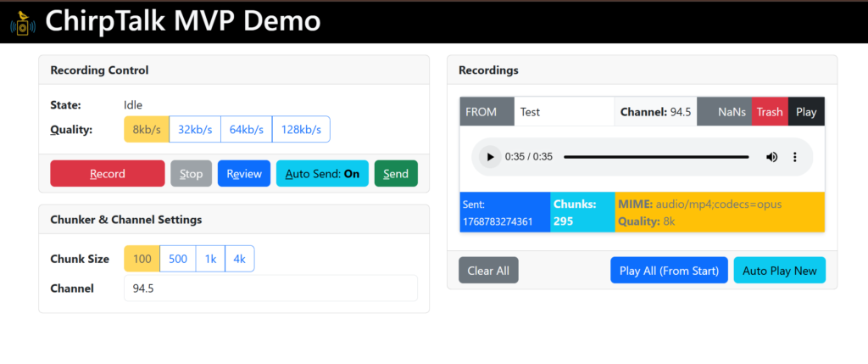Select 32kb/s recording quality
The image size is (868, 364).
click(x=195, y=130)
